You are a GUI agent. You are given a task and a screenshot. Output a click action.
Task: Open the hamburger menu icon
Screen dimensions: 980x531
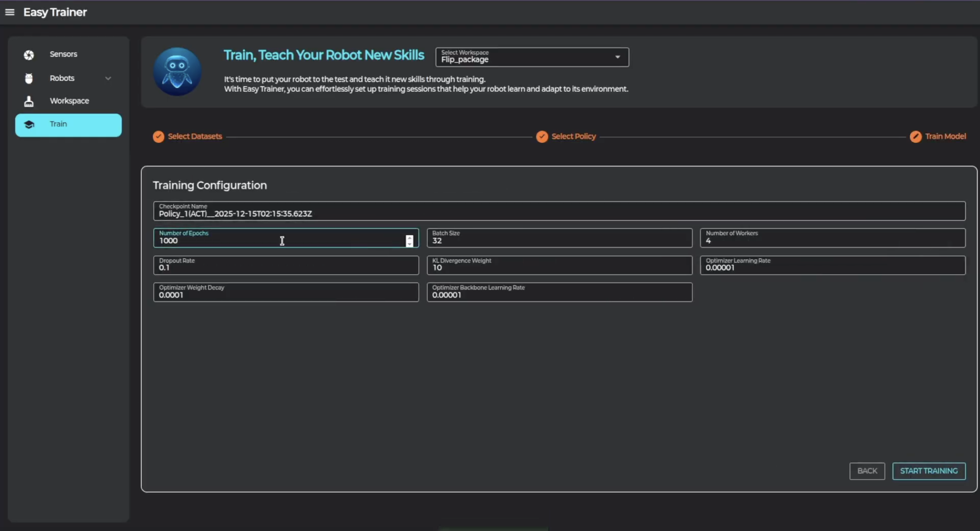coord(10,12)
